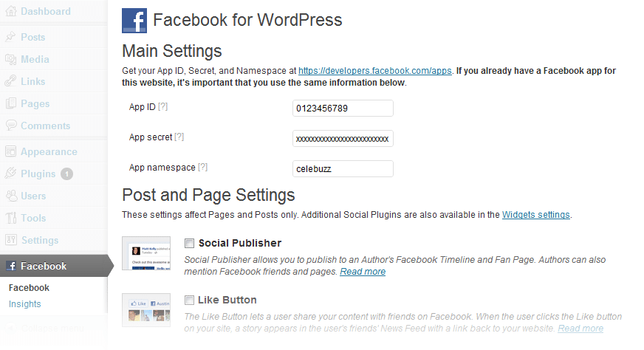Click the Facebook logo beside page title
Image resolution: width=644 pixels, height=350 pixels.
(134, 21)
